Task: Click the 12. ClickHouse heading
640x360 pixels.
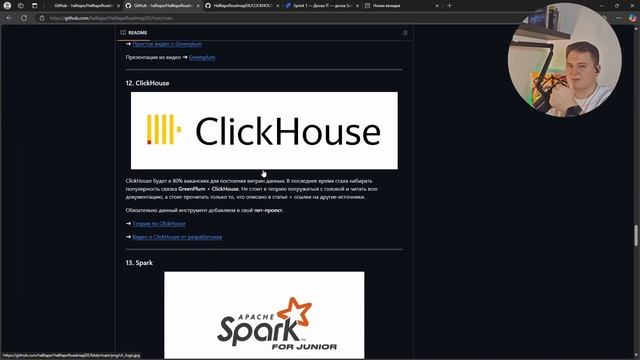Action: click(147, 83)
